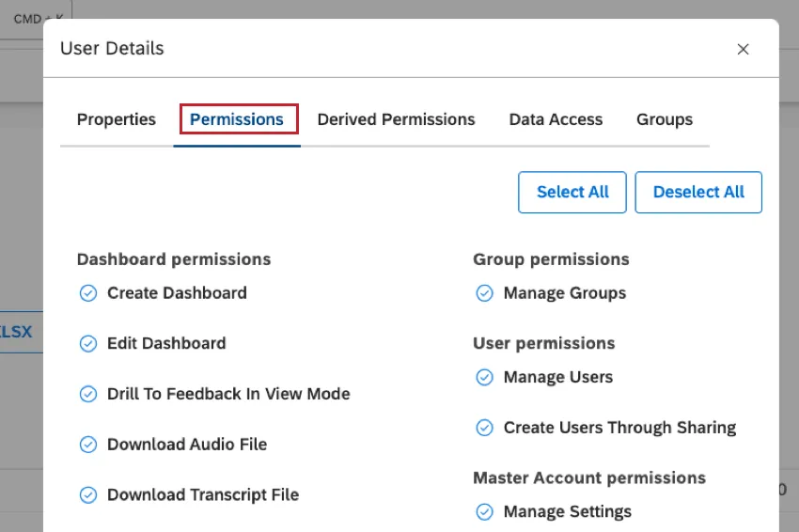The height and width of the screenshot is (532, 799).
Task: Toggle the Manage Settings permission checkmark
Action: click(x=484, y=512)
